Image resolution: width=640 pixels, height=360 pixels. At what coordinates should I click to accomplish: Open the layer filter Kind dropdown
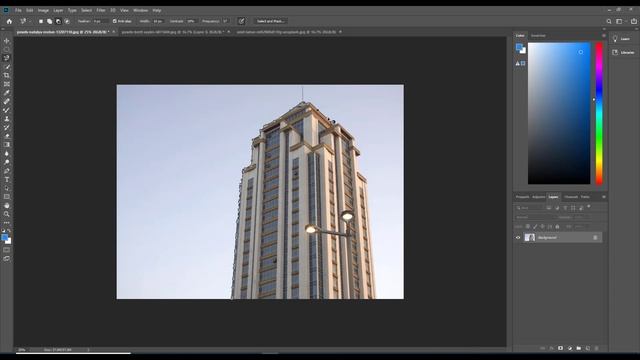click(529, 208)
